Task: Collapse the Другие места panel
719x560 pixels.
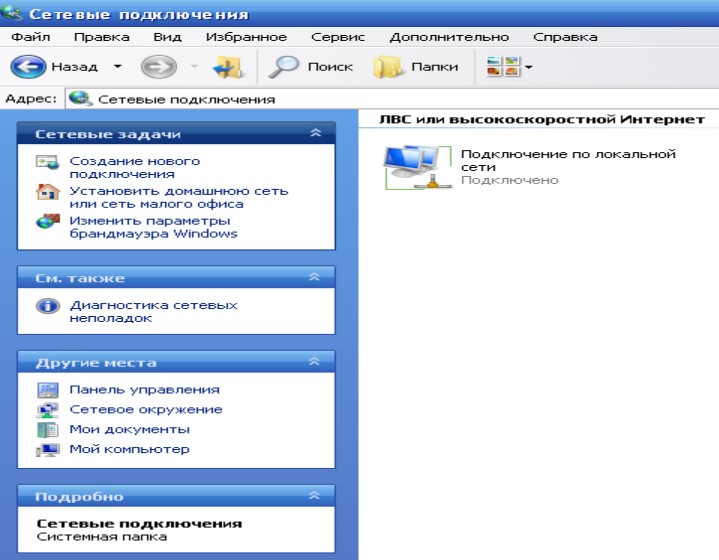Action: tap(314, 361)
